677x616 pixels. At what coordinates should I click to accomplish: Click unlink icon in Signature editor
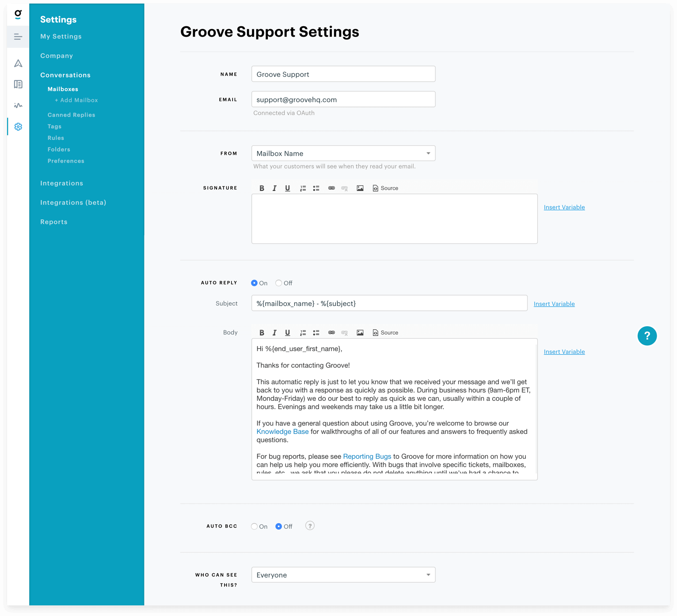pos(345,188)
